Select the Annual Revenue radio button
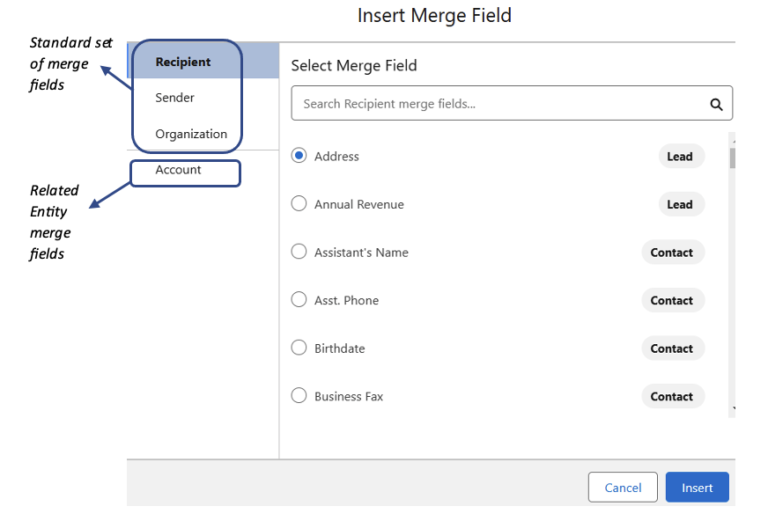768x521 pixels. click(x=299, y=204)
